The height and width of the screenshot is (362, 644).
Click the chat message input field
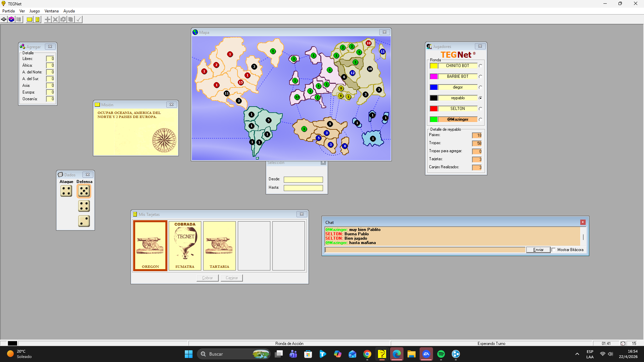(425, 250)
